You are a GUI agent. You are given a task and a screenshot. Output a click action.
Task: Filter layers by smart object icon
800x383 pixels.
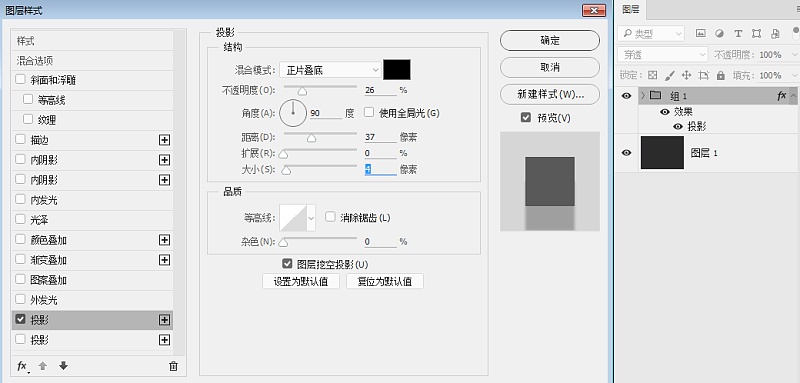[776, 33]
